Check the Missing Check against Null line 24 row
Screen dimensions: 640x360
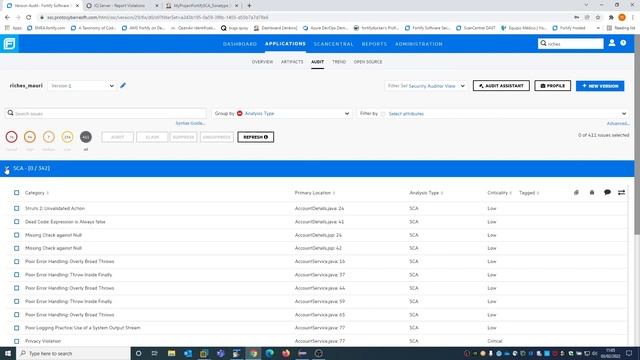[16, 235]
